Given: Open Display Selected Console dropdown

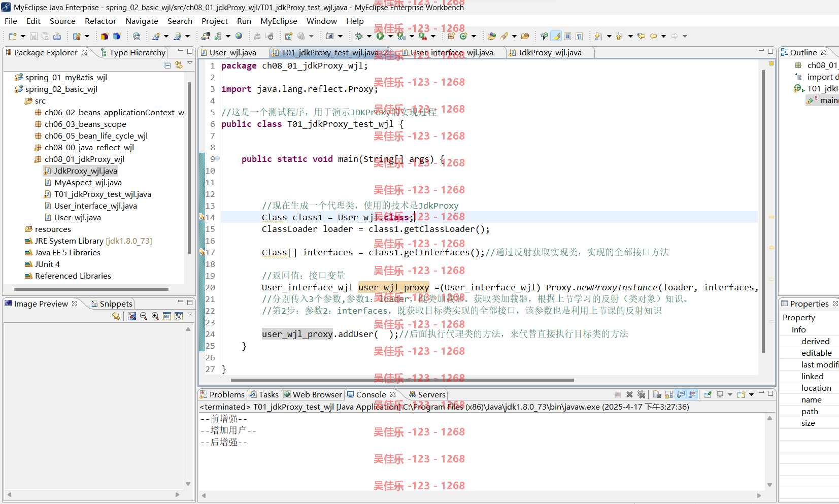Looking at the screenshot, I should click(x=730, y=394).
